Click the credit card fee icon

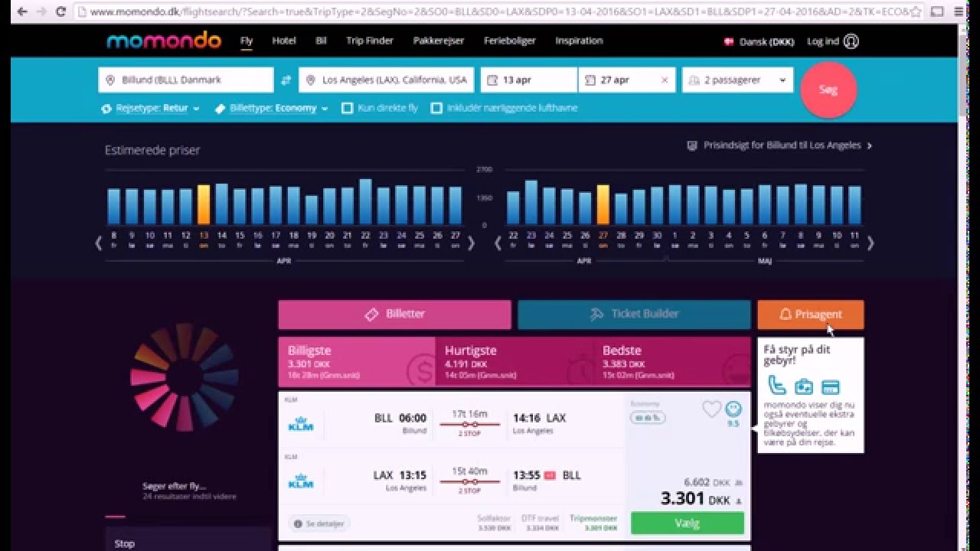(x=830, y=386)
